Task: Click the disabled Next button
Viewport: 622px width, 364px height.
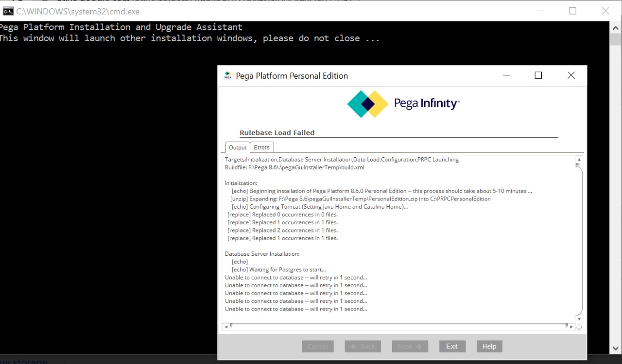Action: [410, 346]
